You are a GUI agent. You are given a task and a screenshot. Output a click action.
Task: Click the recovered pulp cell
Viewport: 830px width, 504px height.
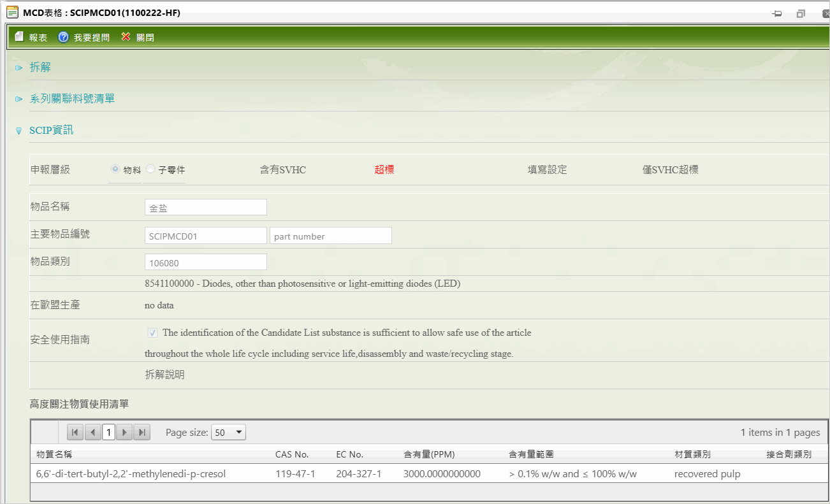707,474
